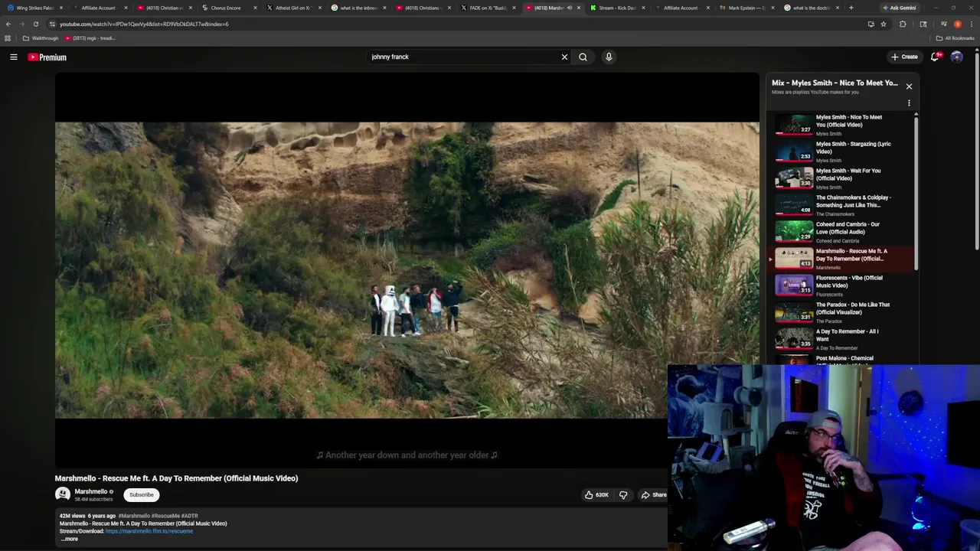Close the Mix playlist panel
Viewport: 980px width, 551px height.
pos(909,86)
